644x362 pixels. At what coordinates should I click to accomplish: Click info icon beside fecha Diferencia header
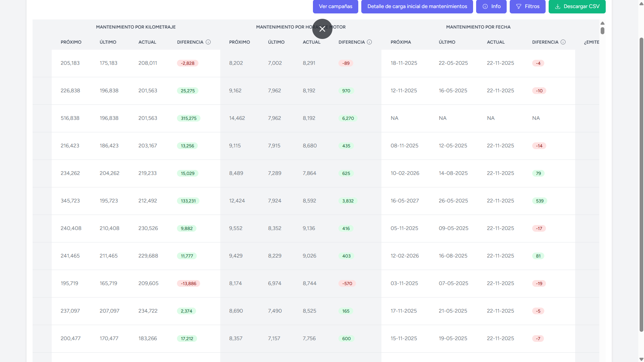click(x=563, y=42)
